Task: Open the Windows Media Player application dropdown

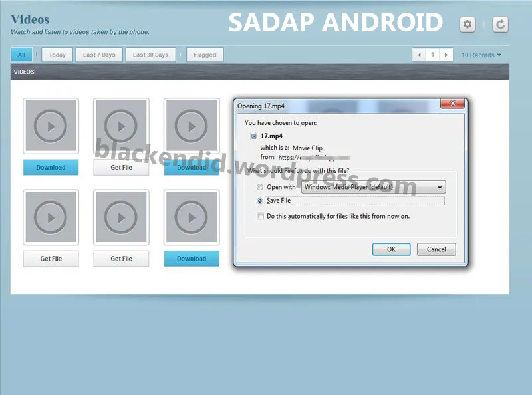Action: click(374, 187)
